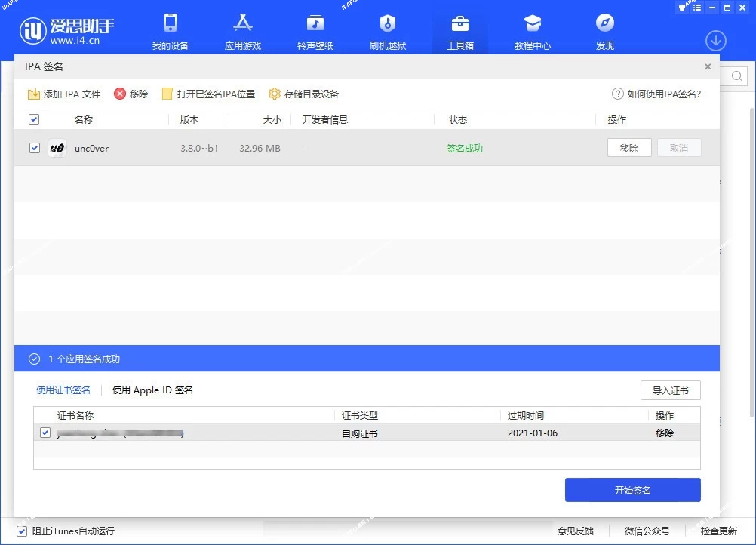The image size is (756, 545).
Task: Click the 存储目录设备 gear icon
Action: point(275,94)
